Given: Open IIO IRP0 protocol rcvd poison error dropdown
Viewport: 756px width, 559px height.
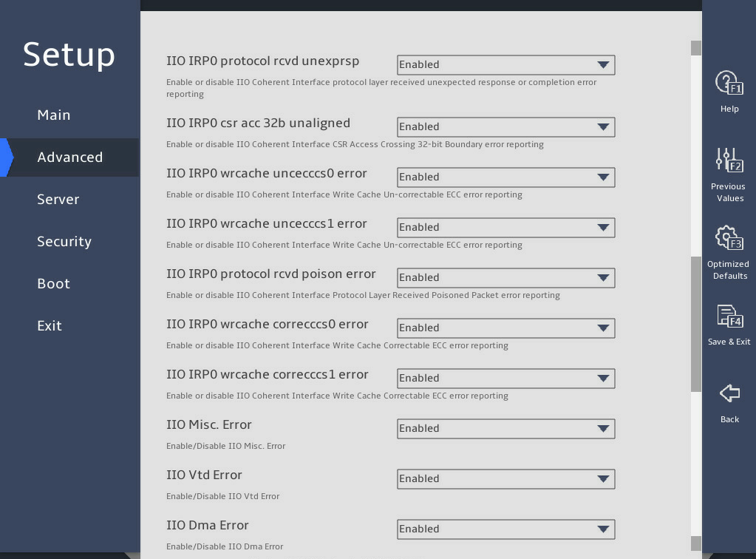Looking at the screenshot, I should coord(505,278).
